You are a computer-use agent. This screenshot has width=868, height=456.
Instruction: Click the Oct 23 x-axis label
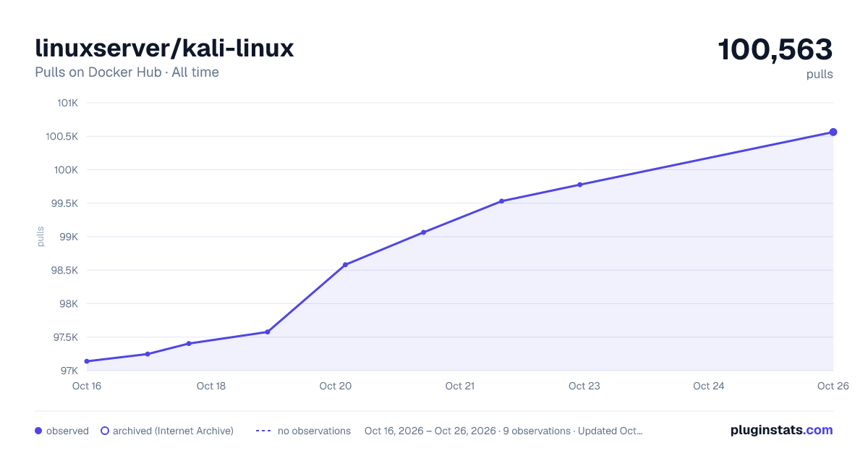pos(584,386)
